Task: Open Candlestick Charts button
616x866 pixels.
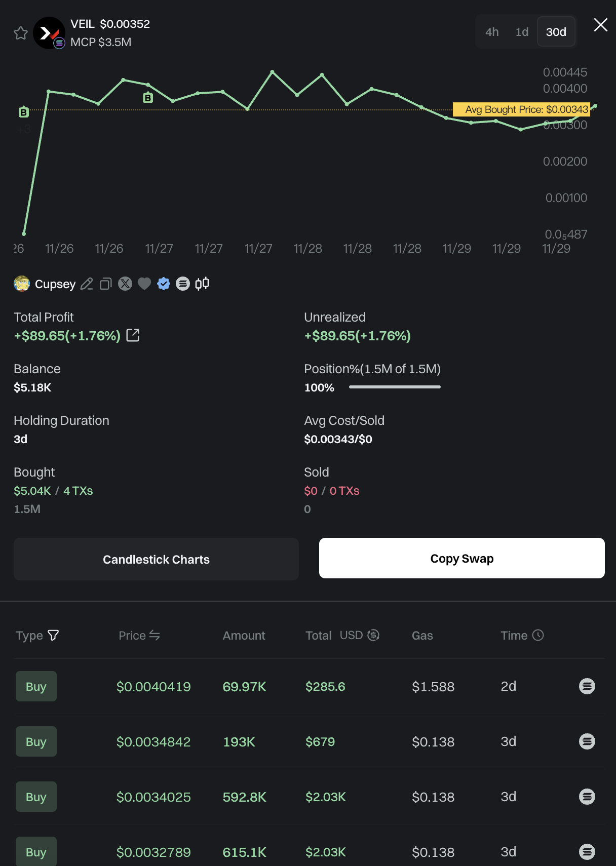Action: point(156,559)
